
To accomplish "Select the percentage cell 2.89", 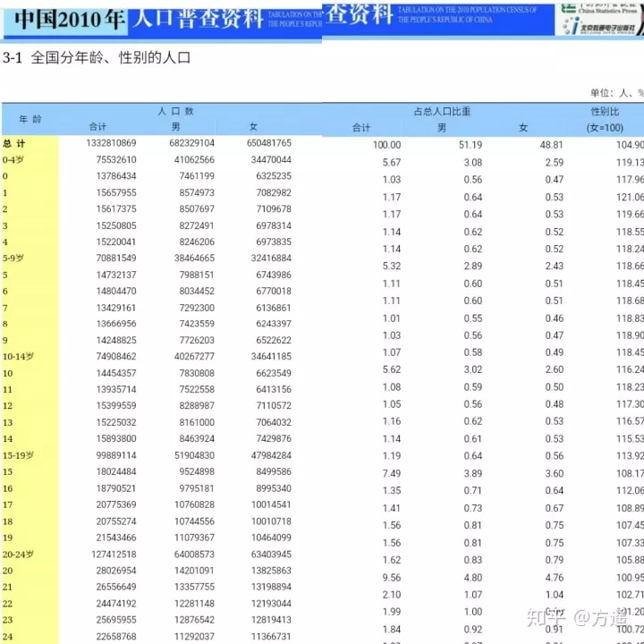I will click(473, 267).
